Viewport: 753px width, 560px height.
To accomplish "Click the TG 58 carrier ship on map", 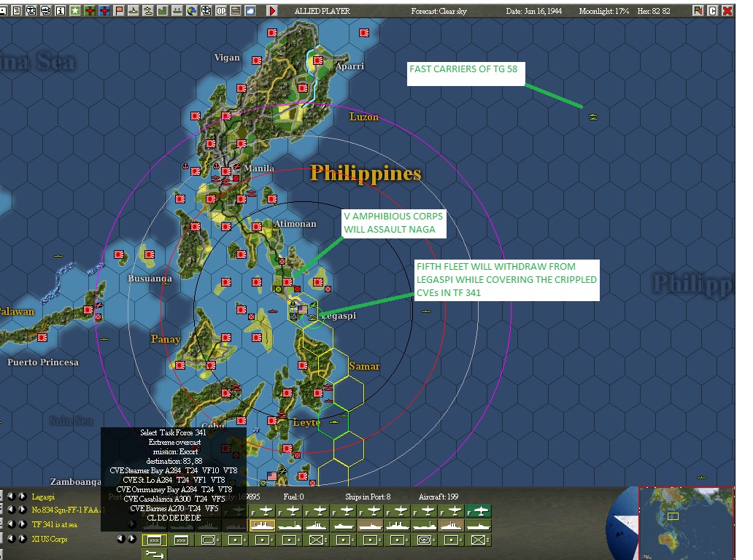I will pyautogui.click(x=593, y=117).
